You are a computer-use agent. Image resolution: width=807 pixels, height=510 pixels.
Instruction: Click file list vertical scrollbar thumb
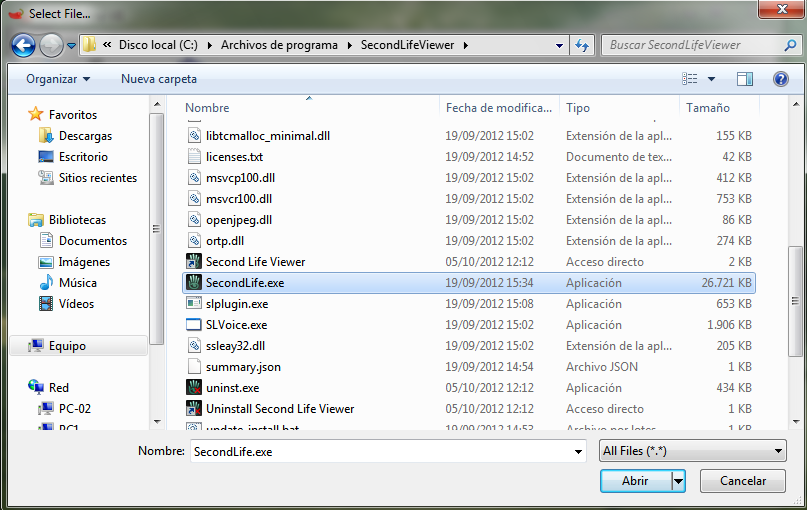tap(796, 301)
